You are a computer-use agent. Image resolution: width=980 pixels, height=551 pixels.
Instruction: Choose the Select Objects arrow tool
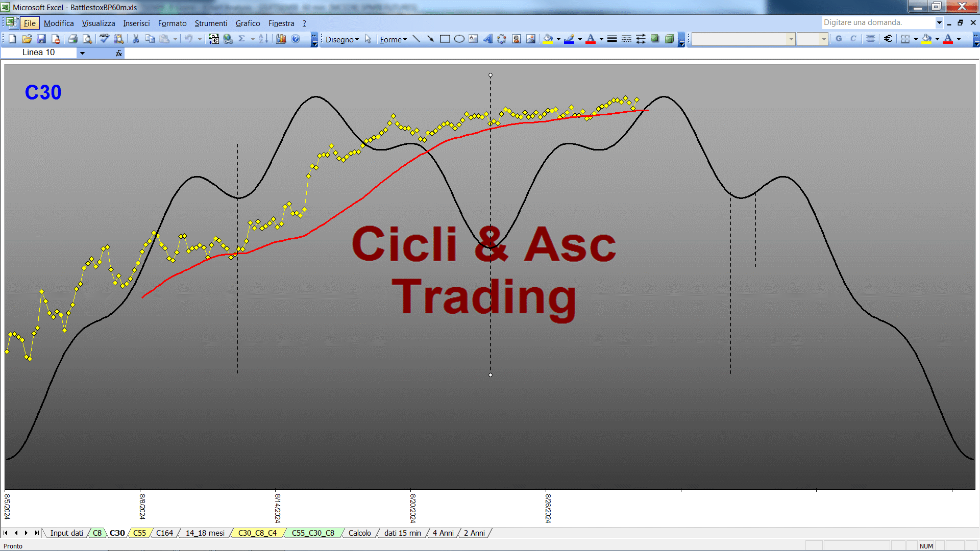368,39
